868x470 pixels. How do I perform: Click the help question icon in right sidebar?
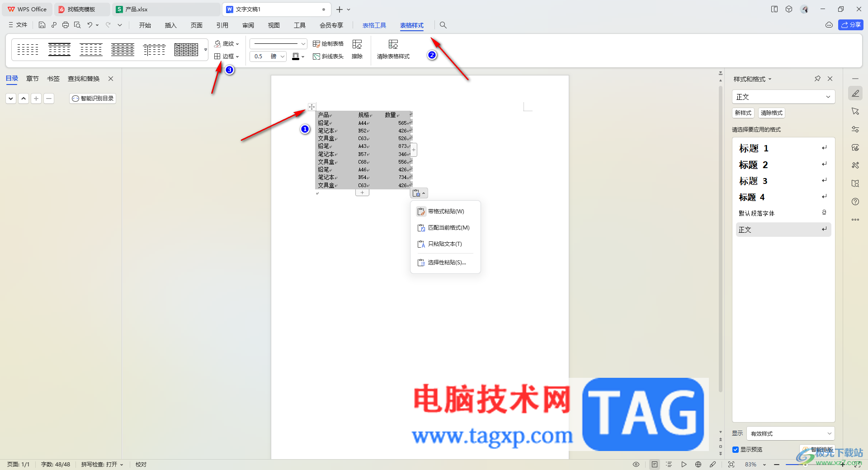(x=855, y=202)
